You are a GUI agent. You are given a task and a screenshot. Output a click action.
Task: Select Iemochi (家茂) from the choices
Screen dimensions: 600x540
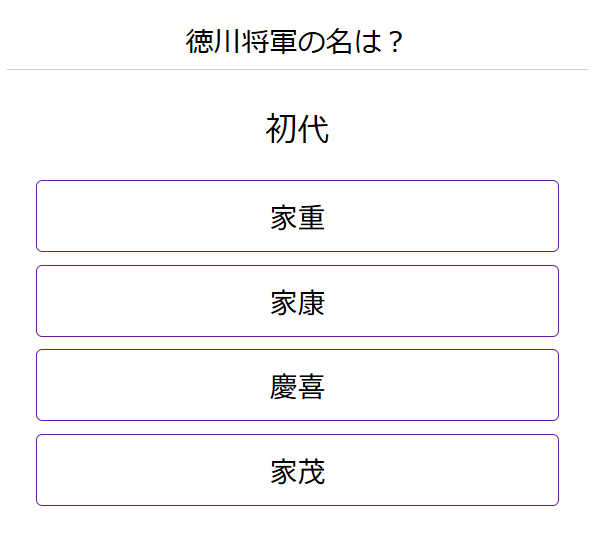point(297,470)
